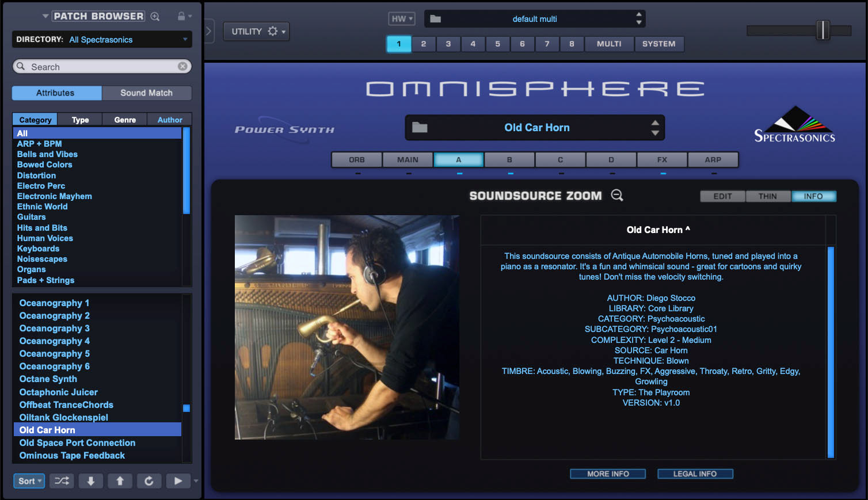Step the default multi selector arrows
The width and height of the screenshot is (868, 500).
click(639, 18)
